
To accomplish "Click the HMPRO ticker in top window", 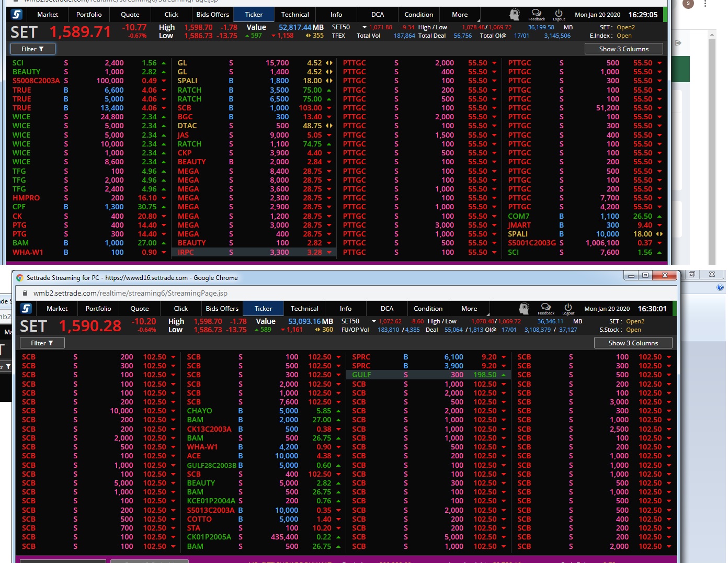I will pos(26,198).
